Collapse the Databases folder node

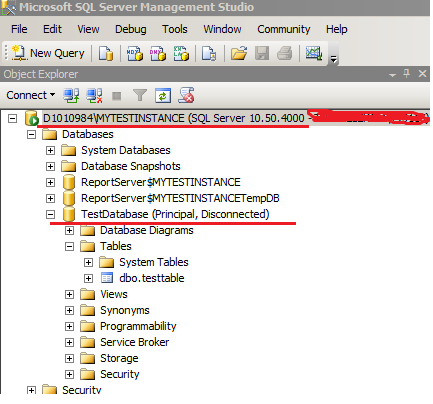[x=31, y=135]
